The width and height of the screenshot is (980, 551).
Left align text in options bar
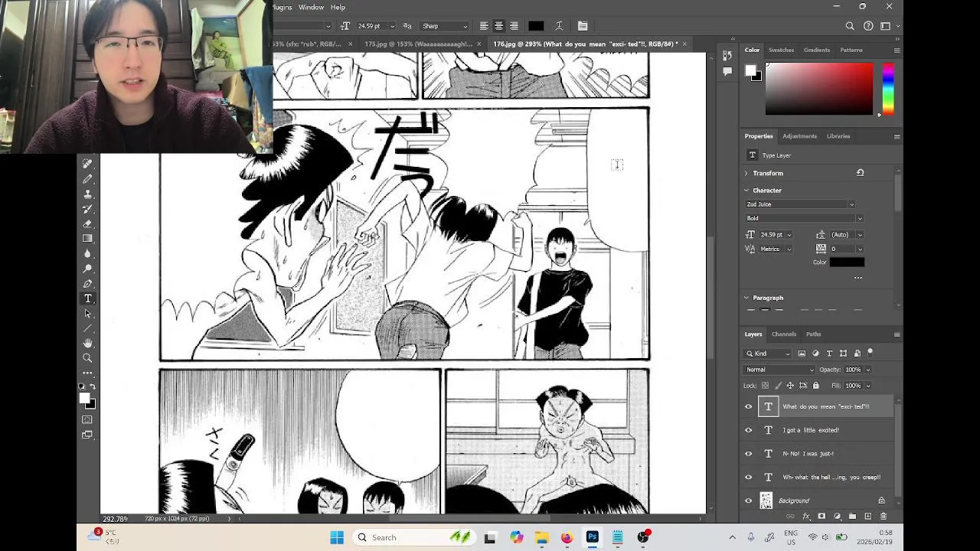pos(484,26)
